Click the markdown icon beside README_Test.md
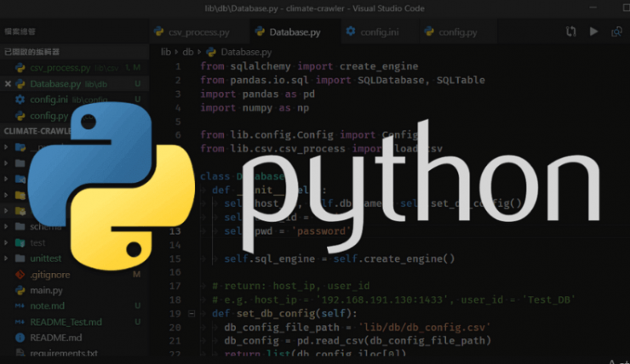 pyautogui.click(x=20, y=321)
